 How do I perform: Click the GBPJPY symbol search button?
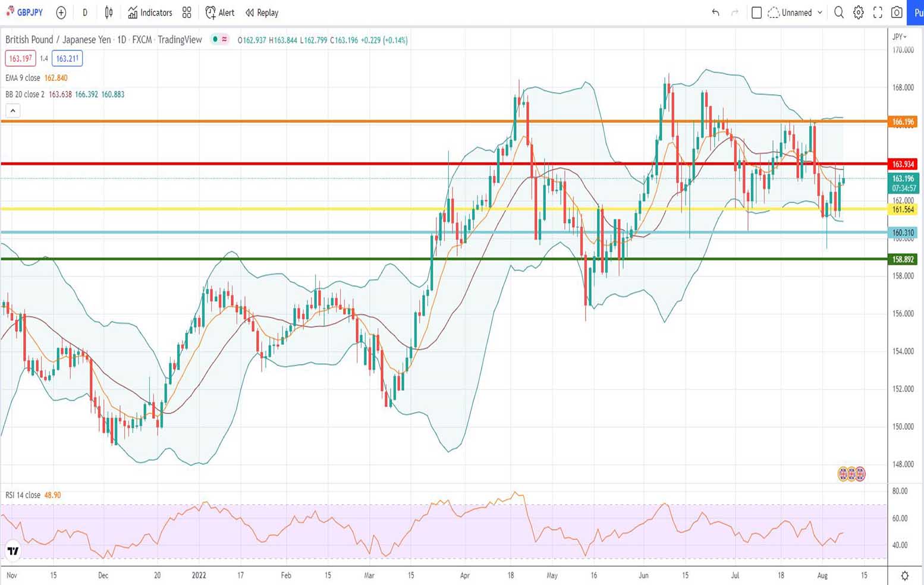pos(24,12)
